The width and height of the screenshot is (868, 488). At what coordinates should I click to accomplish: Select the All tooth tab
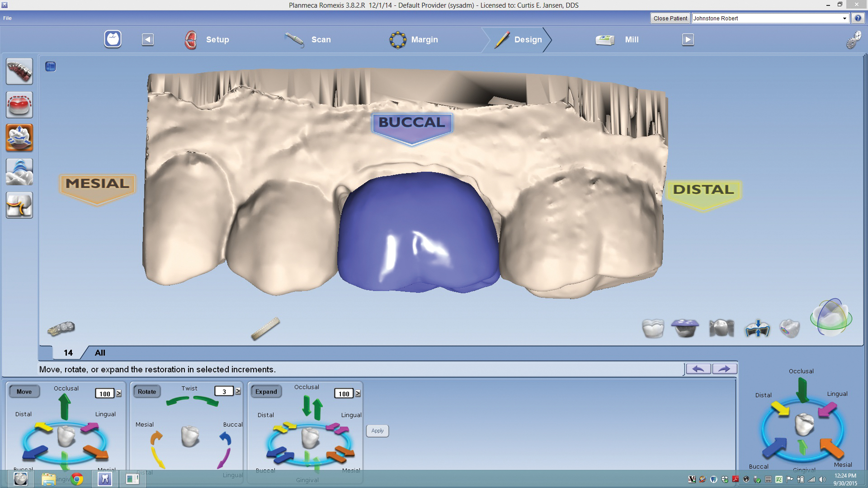click(100, 353)
